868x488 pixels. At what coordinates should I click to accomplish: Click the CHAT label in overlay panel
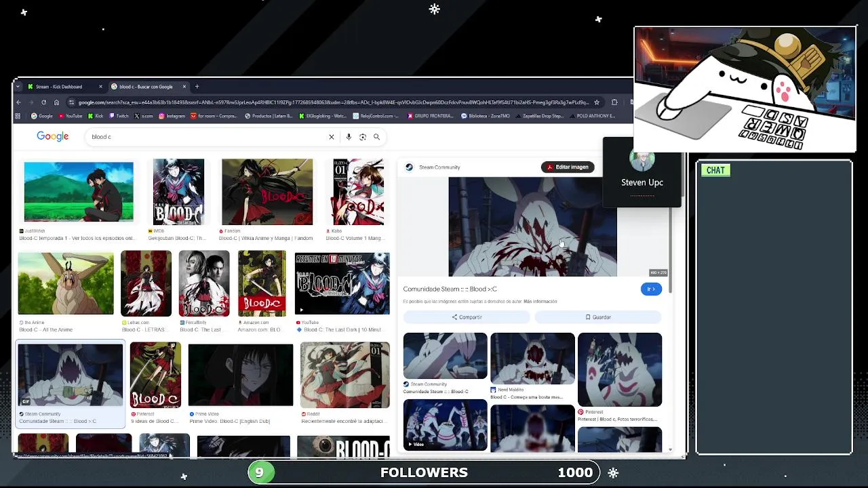click(715, 170)
